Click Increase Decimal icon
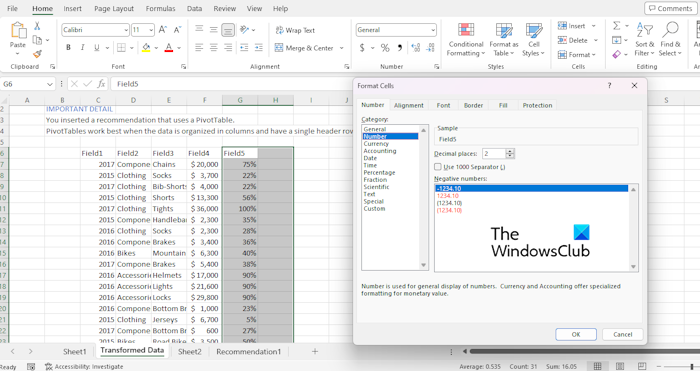The image size is (700, 371). pyautogui.click(x=416, y=47)
